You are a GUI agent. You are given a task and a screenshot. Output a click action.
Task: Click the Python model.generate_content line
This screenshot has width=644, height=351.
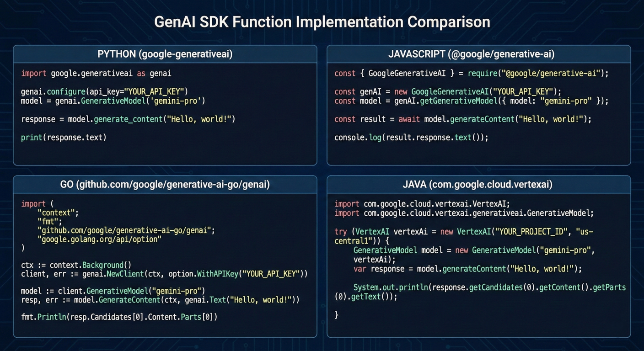tap(128, 119)
